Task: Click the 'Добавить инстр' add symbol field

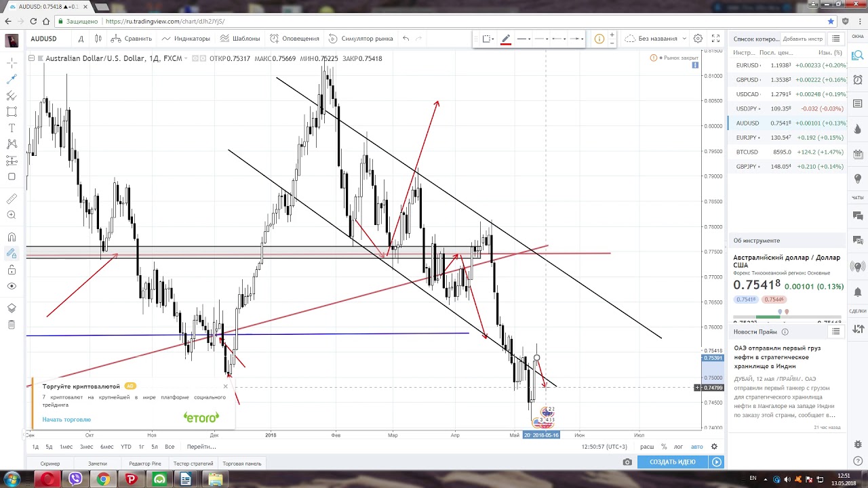Action: [802, 39]
